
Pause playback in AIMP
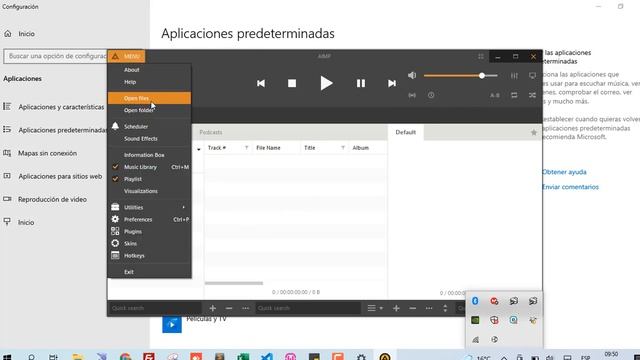point(361,83)
